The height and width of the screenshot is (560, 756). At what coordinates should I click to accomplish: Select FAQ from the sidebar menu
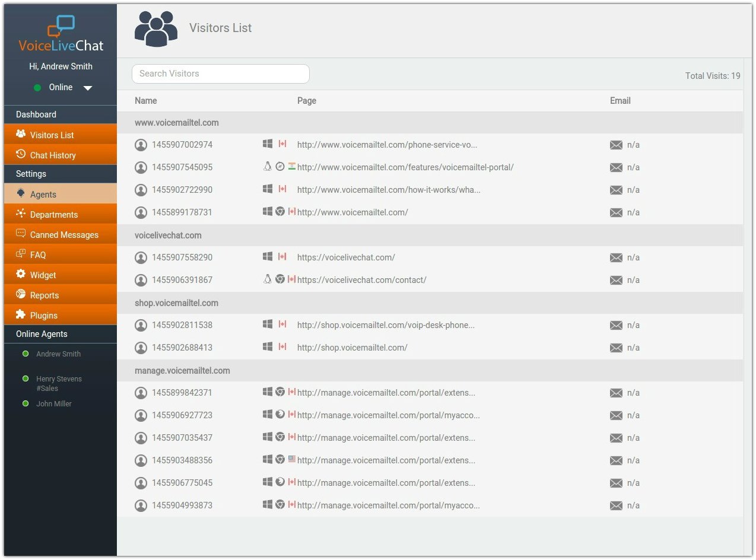pyautogui.click(x=61, y=254)
